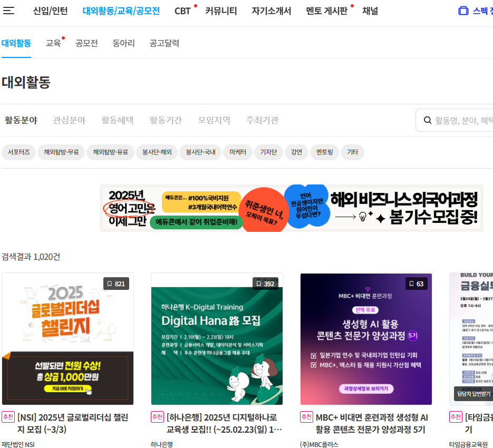Viewport: 493px width, 448px height.
Task: Open the 자기소개서 menu
Action: click(272, 11)
